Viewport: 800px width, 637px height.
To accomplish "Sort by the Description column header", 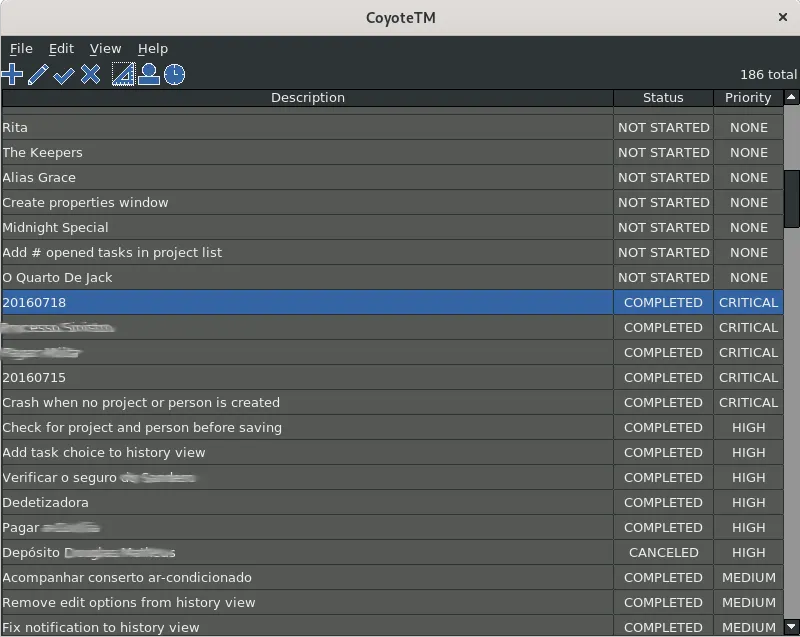I will coord(308,97).
